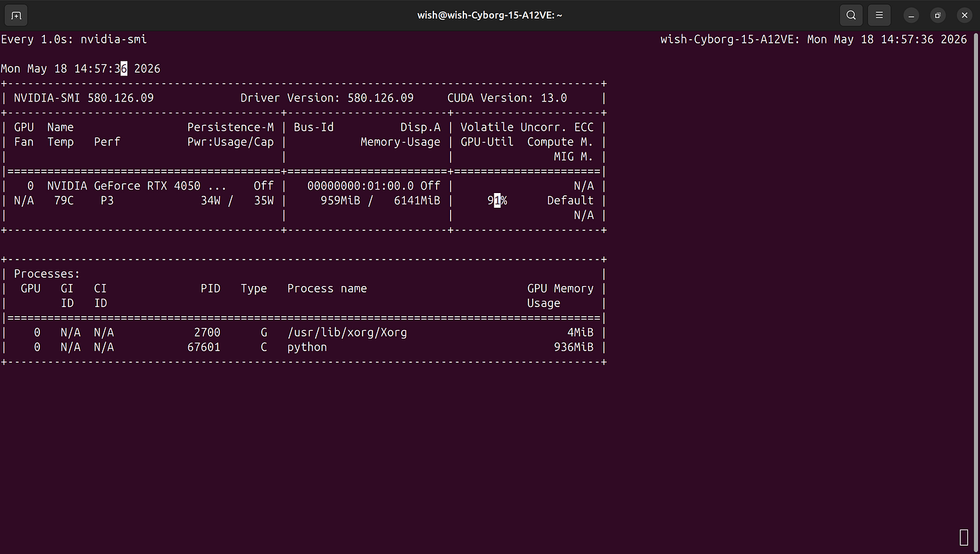Click the Memory-Usage column header
Screen dimensions: 980x554
400,142
